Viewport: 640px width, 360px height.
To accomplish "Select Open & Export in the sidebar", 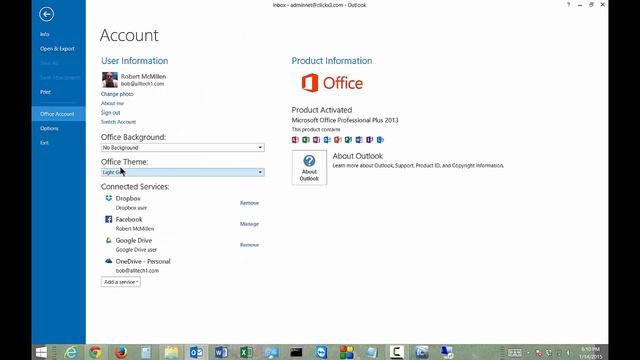I will (x=57, y=49).
